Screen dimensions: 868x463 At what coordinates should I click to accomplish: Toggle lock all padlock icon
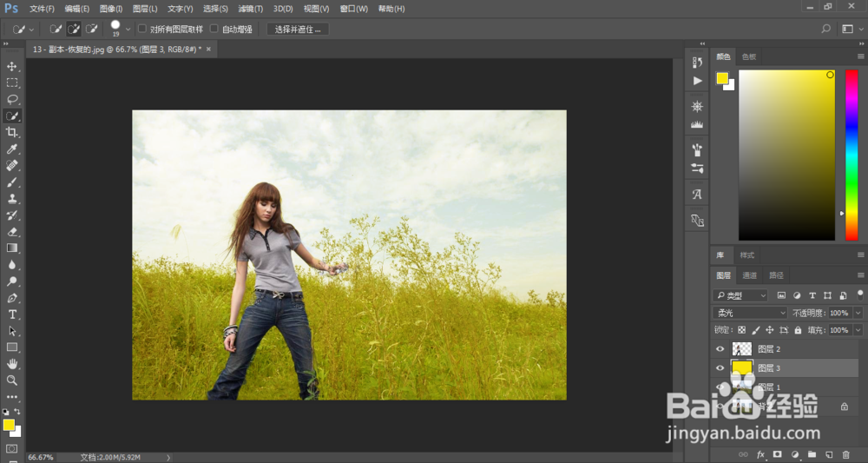(x=798, y=330)
